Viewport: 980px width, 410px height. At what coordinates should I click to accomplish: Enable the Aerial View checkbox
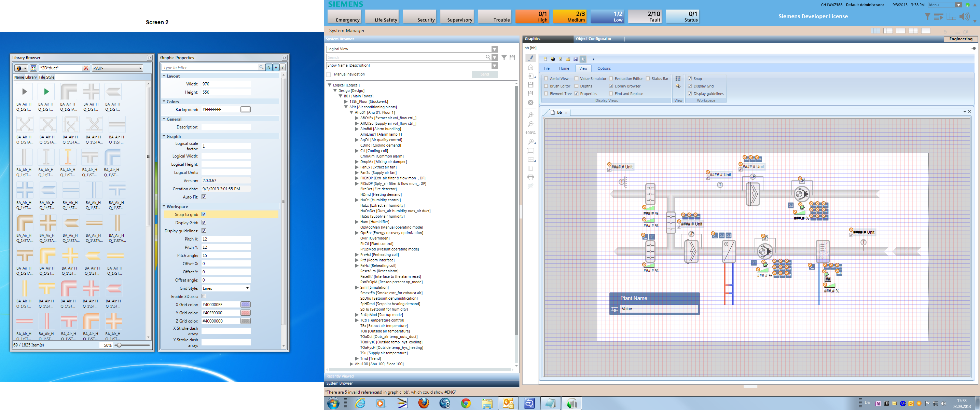coord(546,79)
